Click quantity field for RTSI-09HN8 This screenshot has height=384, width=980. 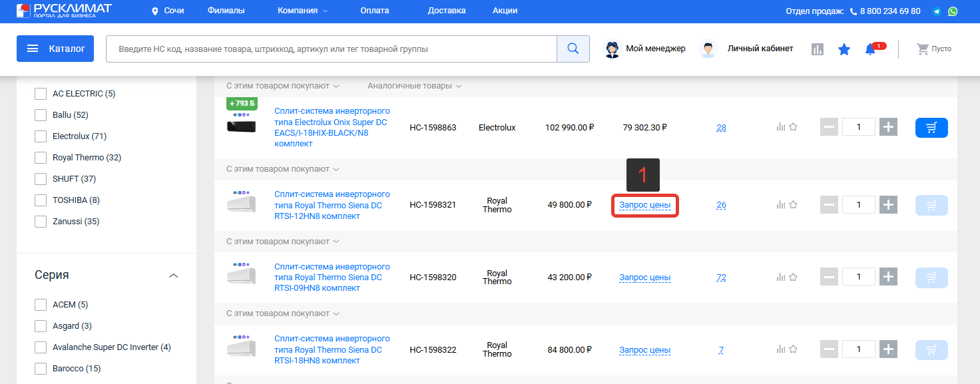859,277
